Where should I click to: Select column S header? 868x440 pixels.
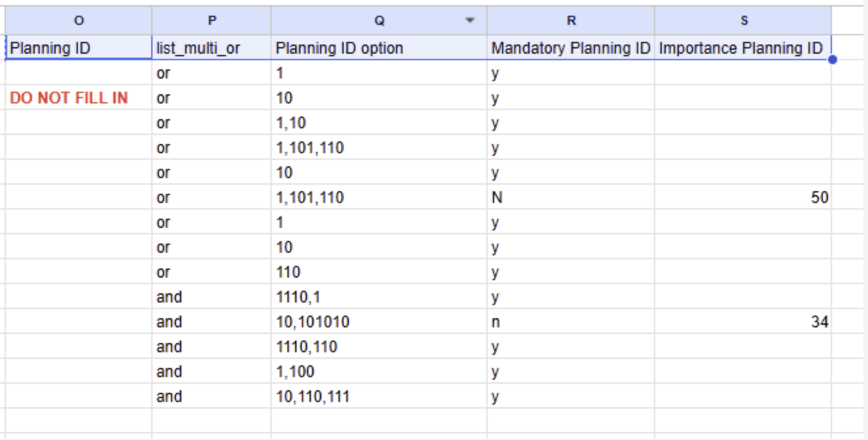744,20
